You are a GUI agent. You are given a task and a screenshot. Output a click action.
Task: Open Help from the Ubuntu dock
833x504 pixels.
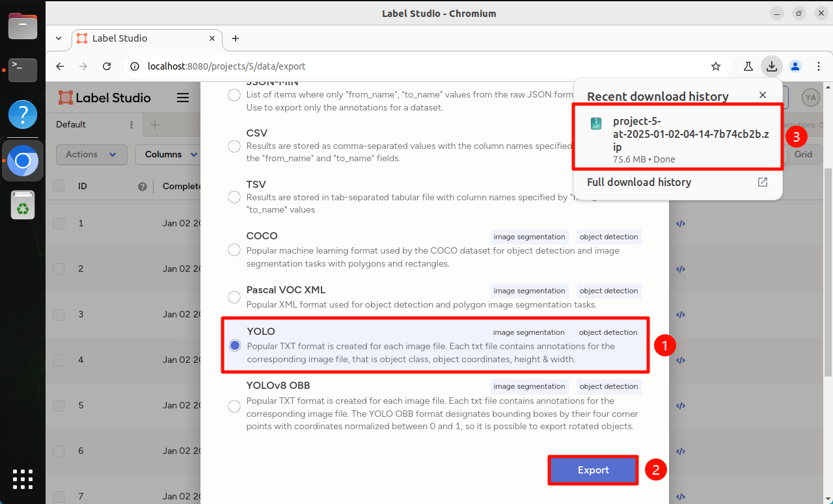tap(23, 114)
